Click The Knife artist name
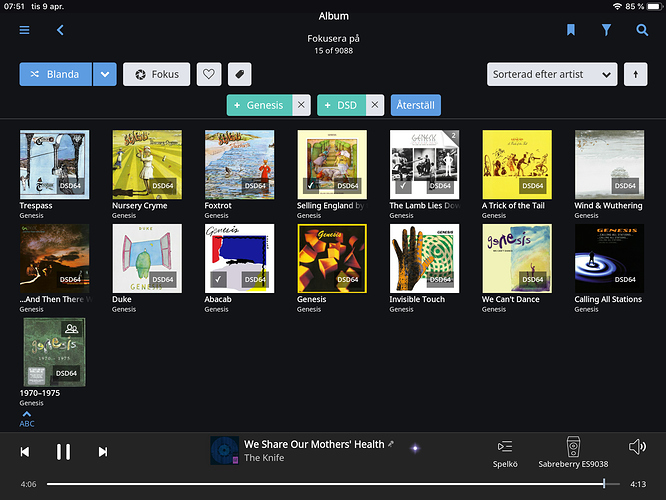Screen dimensions: 666x500 pos(264,458)
